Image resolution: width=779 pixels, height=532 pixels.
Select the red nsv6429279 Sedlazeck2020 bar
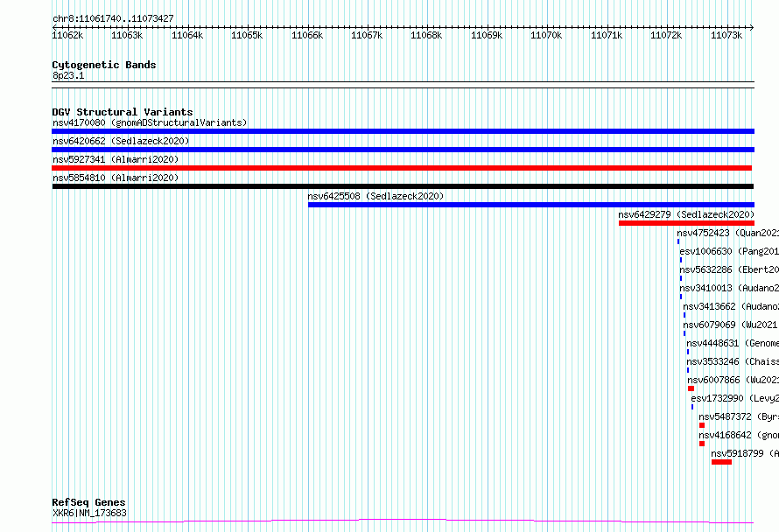click(686, 223)
